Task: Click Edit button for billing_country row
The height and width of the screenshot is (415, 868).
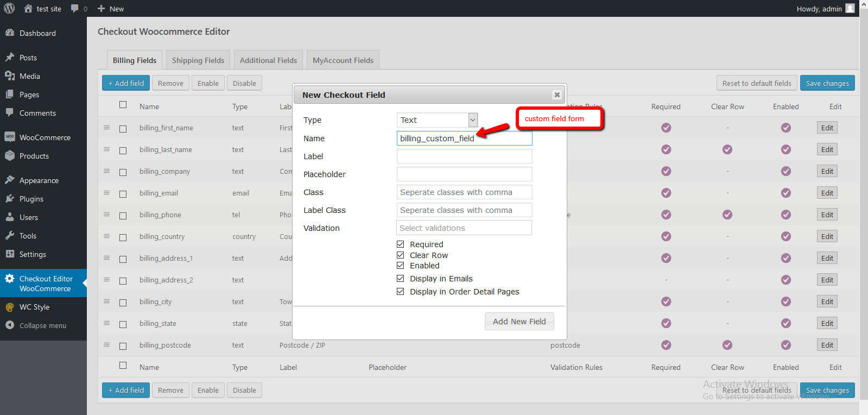Action: pyautogui.click(x=827, y=236)
